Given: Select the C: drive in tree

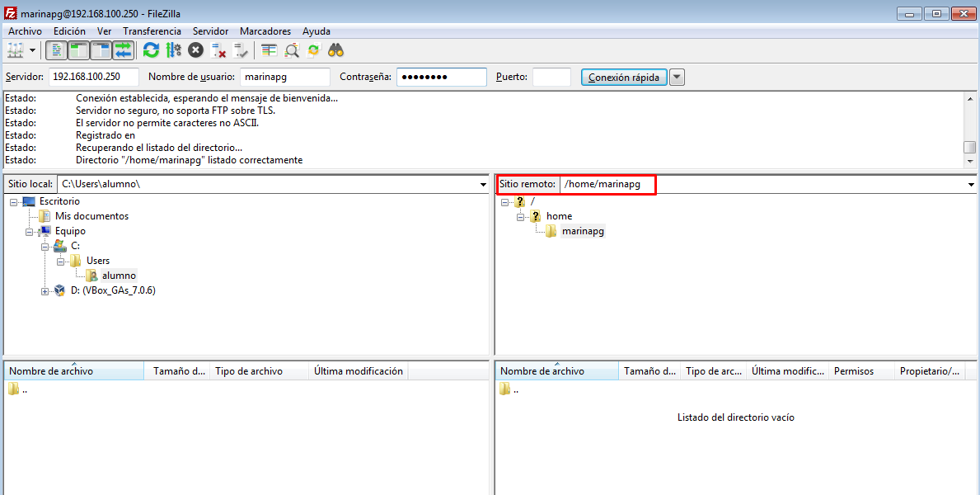Looking at the screenshot, I should (x=75, y=246).
